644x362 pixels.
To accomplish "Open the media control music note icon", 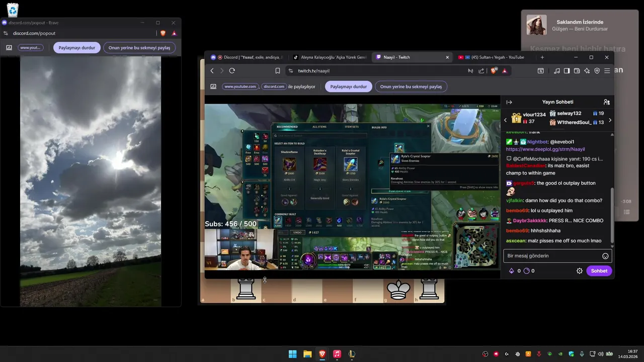I will 556,71.
